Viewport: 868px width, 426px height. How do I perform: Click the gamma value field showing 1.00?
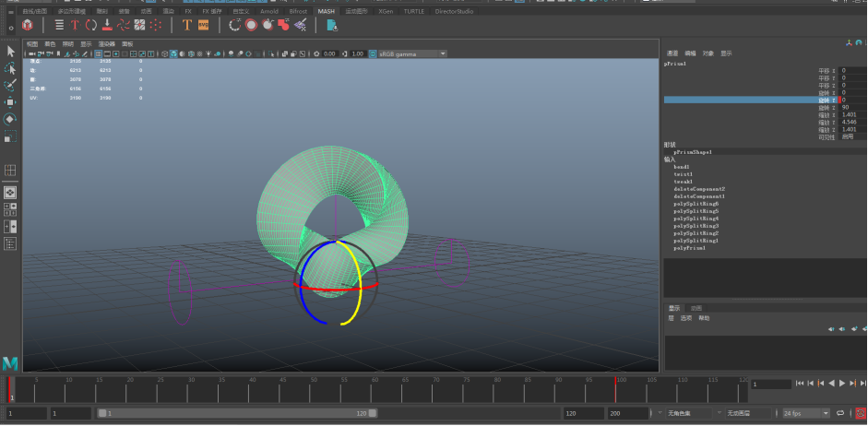pos(358,53)
